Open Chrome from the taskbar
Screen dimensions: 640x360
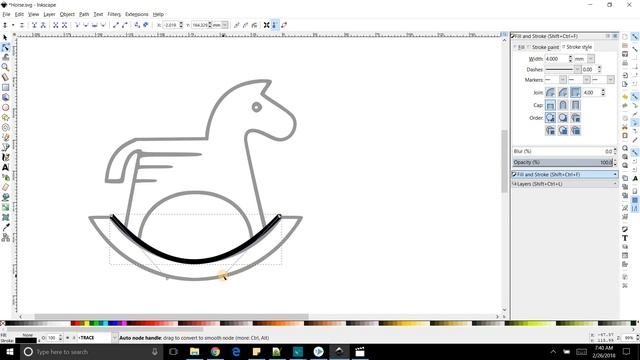tap(215, 351)
